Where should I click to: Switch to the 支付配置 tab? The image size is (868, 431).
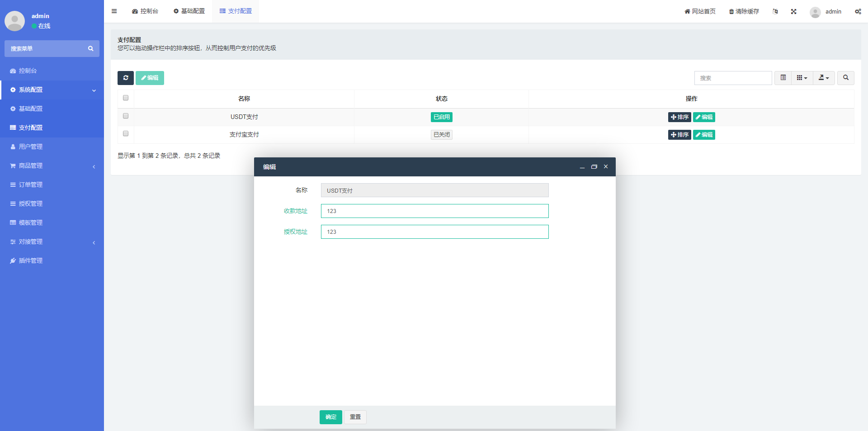(236, 11)
